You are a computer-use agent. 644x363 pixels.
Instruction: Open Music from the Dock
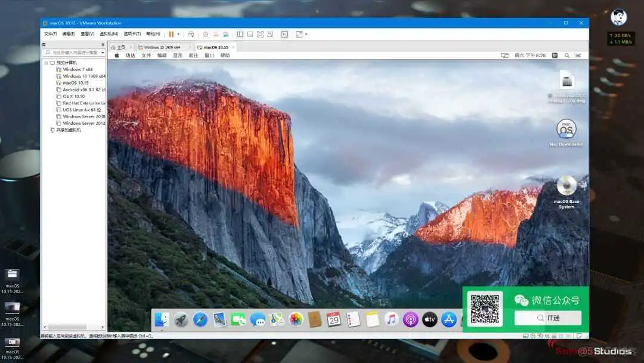click(391, 319)
